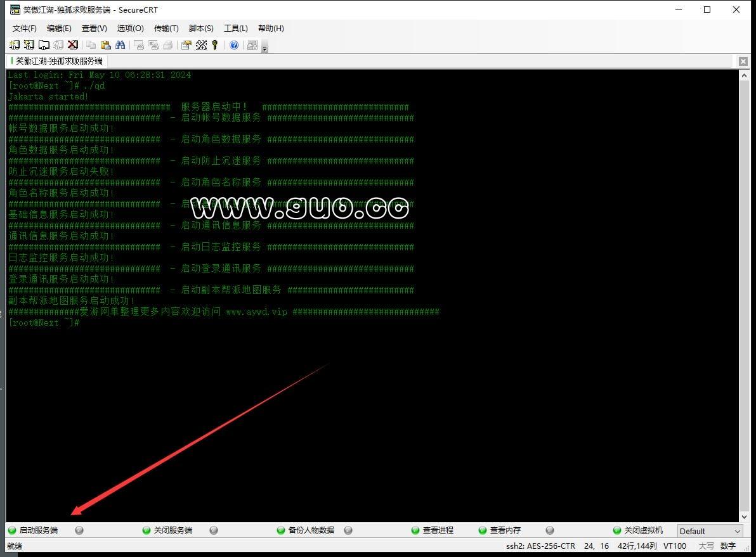
Task: Click the Disconnect session icon with red X
Action: pyautogui.click(x=73, y=45)
